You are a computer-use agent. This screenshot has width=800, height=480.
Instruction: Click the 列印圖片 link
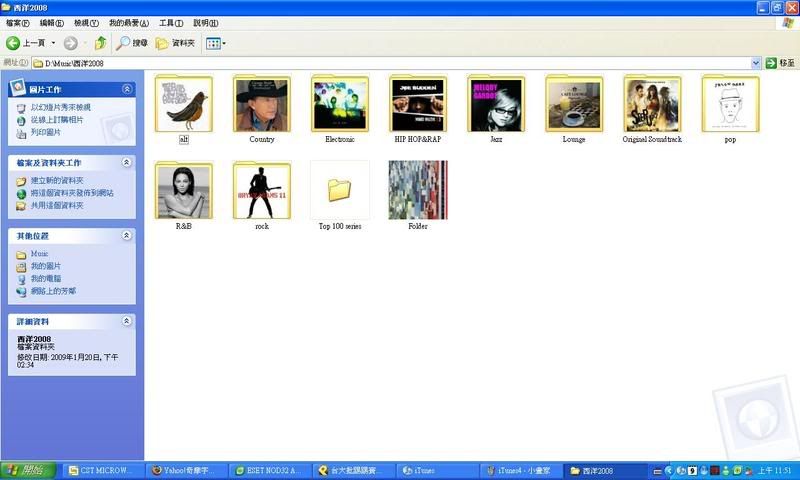click(x=45, y=132)
